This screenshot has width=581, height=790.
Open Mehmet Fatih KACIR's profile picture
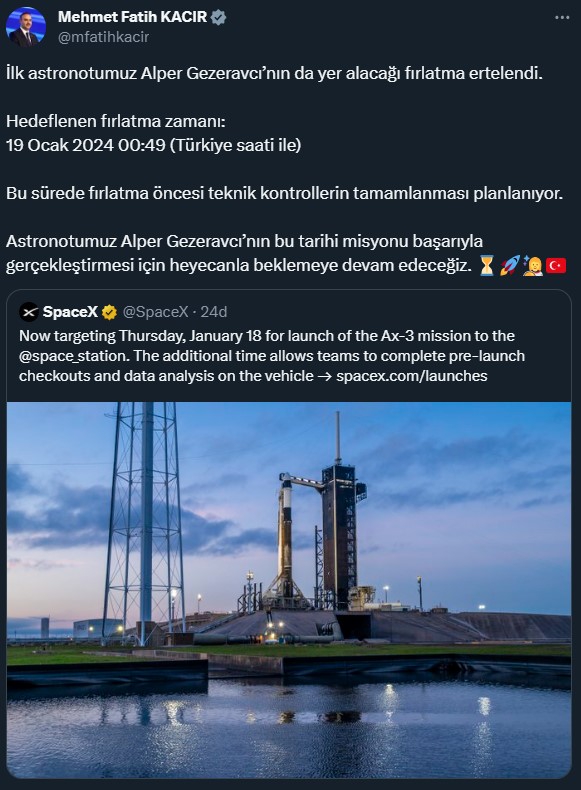(x=26, y=27)
